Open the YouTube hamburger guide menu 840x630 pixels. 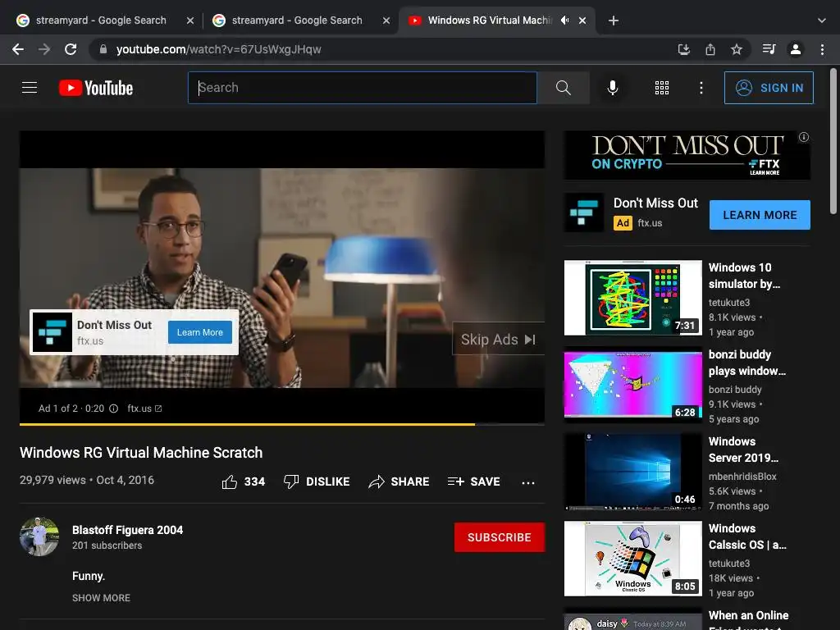(30, 87)
